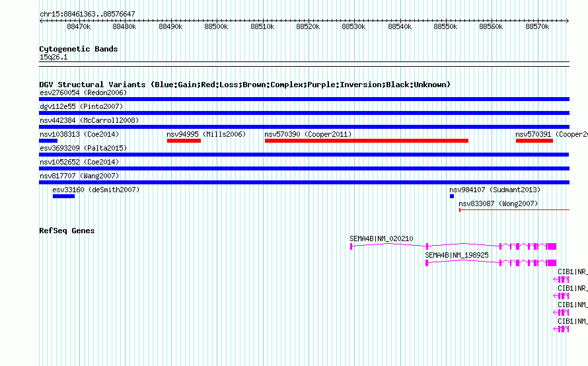Click long red loss bar under nsv570390
The image size is (588, 366).
[x=367, y=141]
